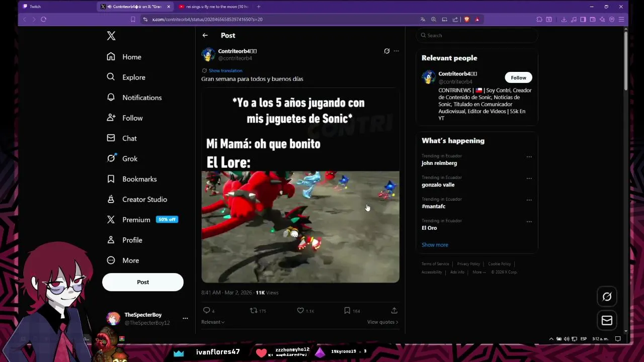Click View quotes link
The width and height of the screenshot is (644, 362).
(382, 322)
